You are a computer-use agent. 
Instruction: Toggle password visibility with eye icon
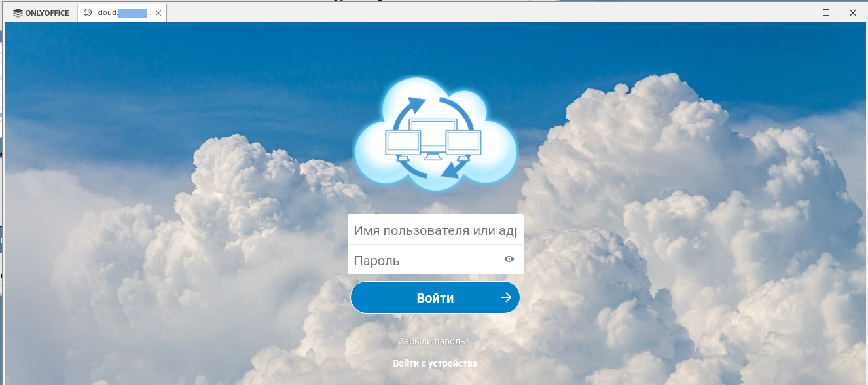click(x=509, y=259)
